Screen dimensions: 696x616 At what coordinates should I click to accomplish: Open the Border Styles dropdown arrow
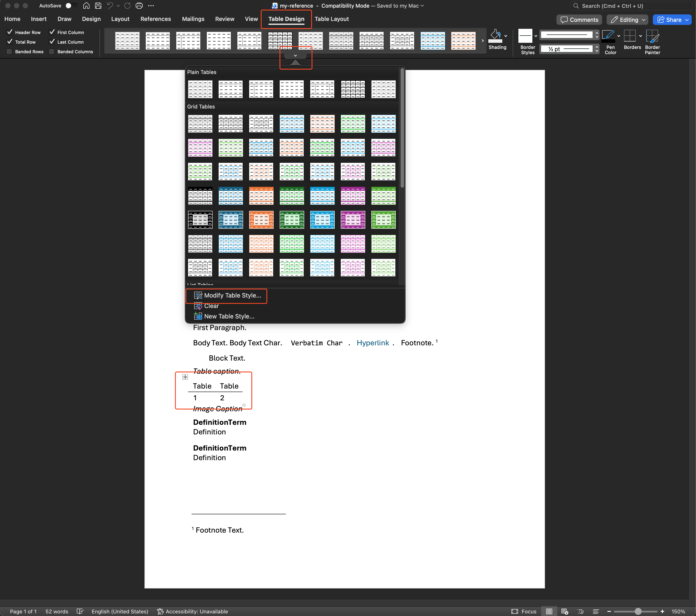(x=536, y=36)
